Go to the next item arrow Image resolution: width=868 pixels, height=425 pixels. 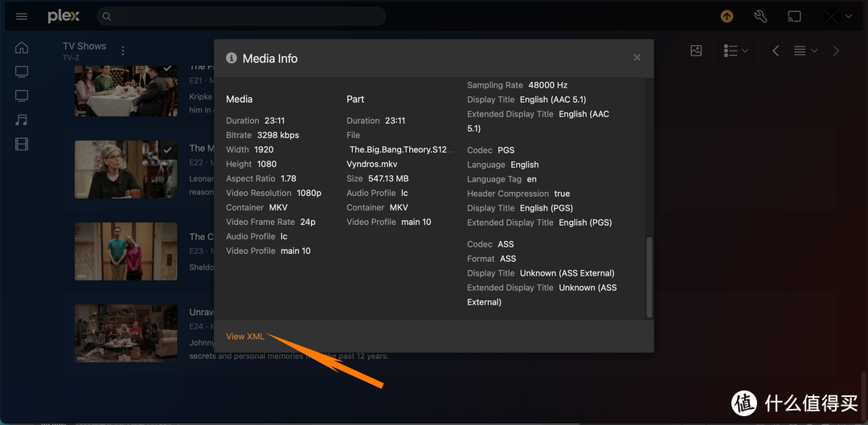pos(836,51)
